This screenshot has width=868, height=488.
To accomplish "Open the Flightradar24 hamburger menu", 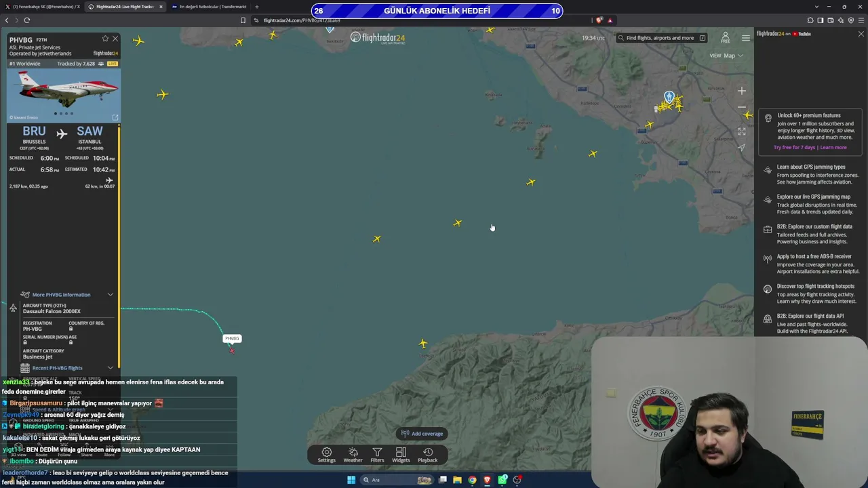I will point(746,38).
